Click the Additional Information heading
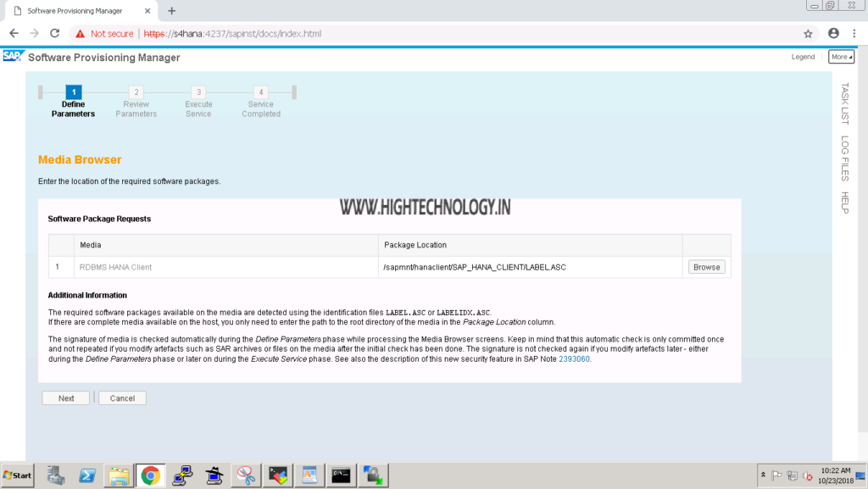Viewport: 868px width, 489px height. click(87, 296)
